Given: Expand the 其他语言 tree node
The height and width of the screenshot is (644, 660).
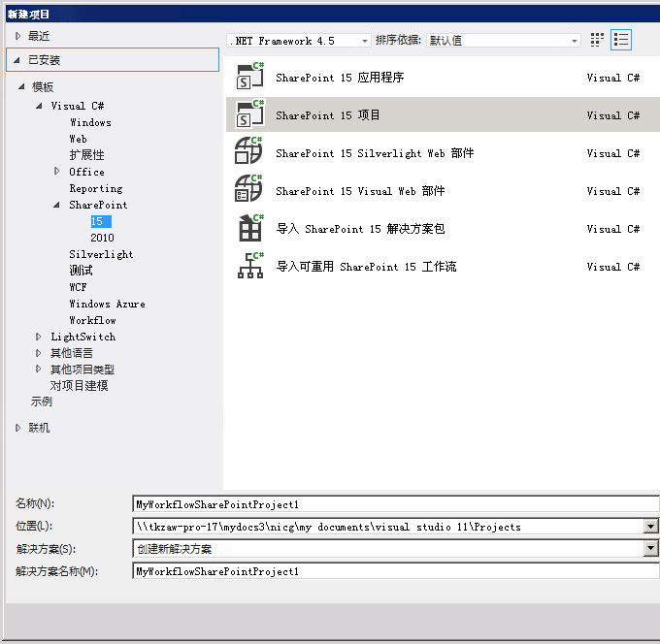Looking at the screenshot, I should 38,353.
